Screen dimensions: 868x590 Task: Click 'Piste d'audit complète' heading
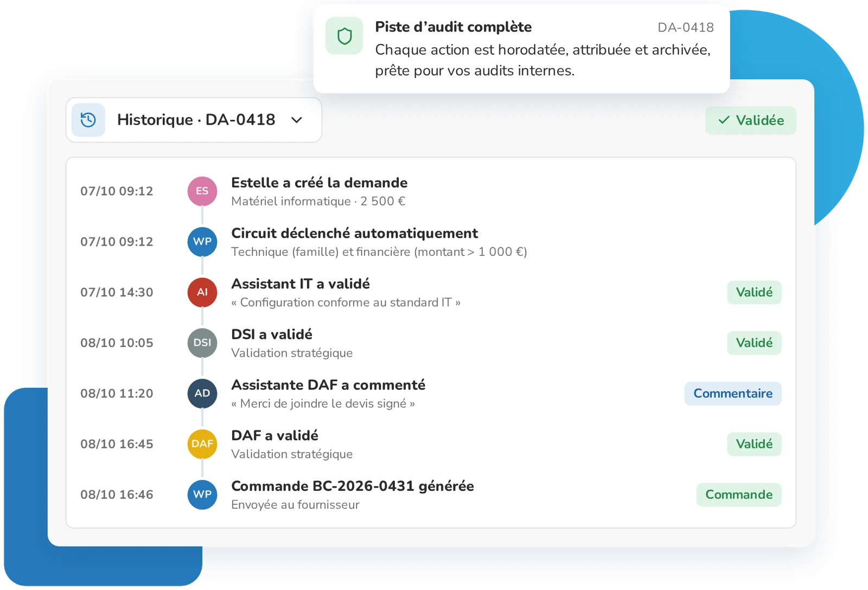[x=453, y=27]
